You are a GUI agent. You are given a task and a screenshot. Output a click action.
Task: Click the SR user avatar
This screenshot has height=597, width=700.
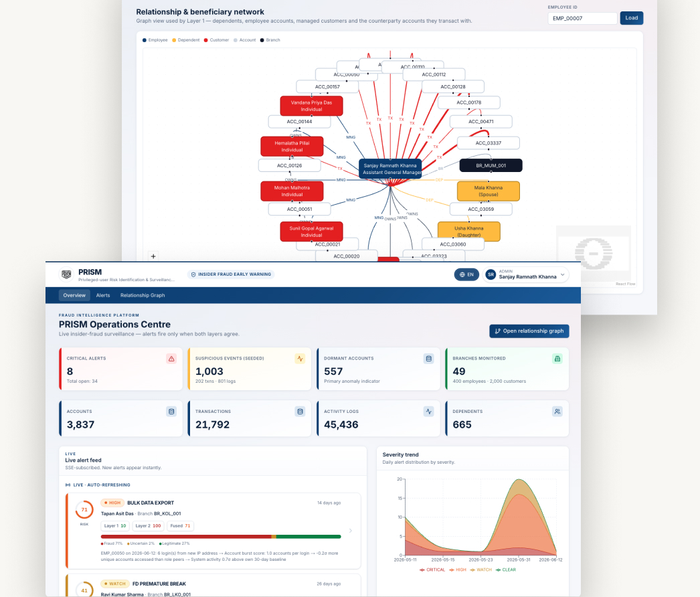491,274
